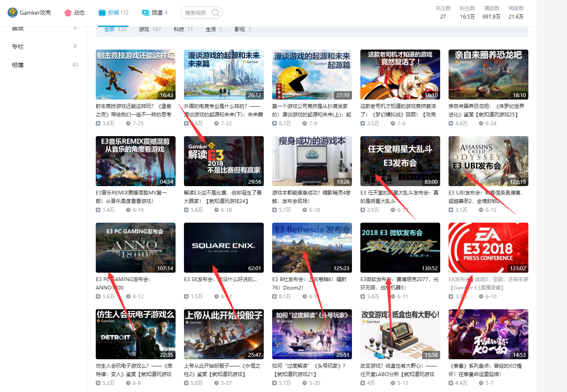Viewport: 567px width, 392px height.
Task: Click the title link 射击竞技游戏还能这样玩?《堡垒之夜》
Action: (134, 110)
